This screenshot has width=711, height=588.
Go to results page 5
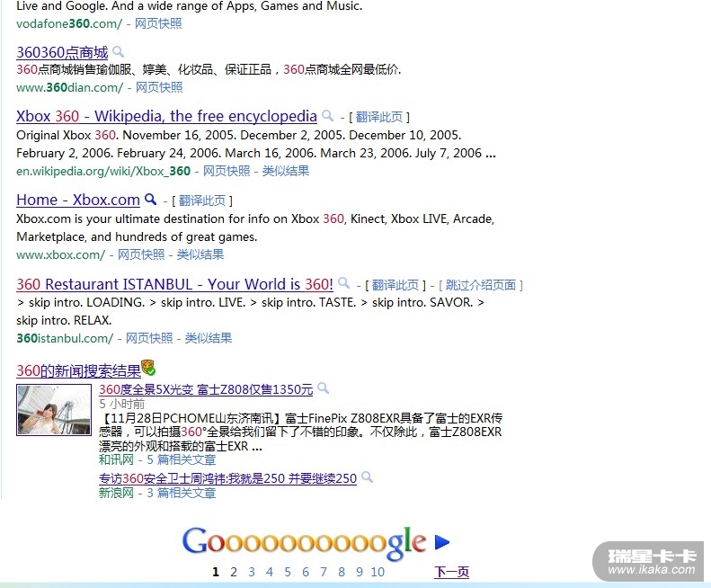coord(288,572)
